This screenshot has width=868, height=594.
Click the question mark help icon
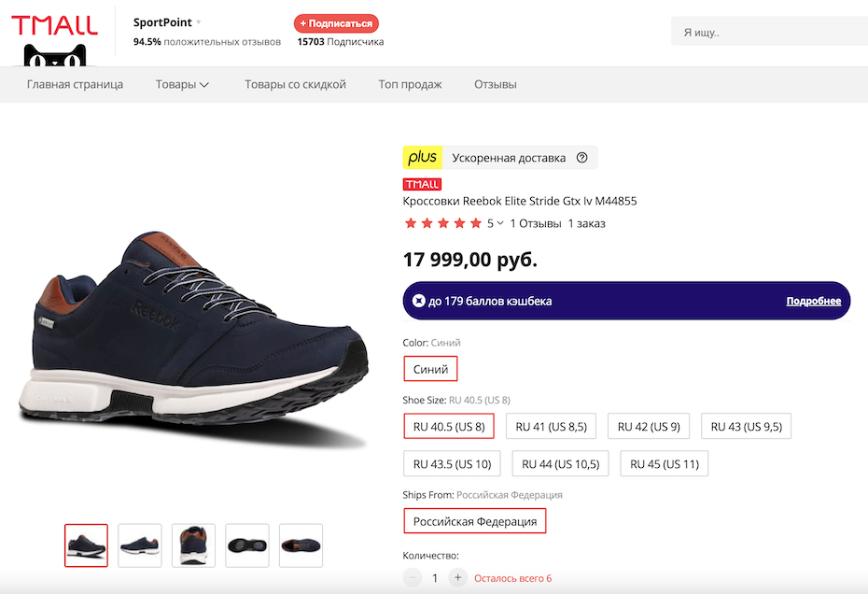click(582, 158)
